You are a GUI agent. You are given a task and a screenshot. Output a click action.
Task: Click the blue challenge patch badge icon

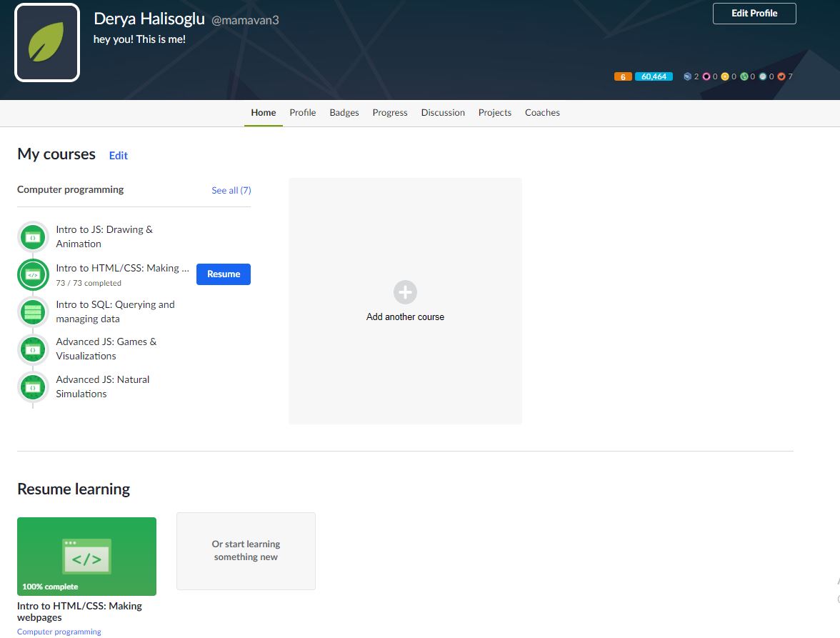tap(687, 76)
